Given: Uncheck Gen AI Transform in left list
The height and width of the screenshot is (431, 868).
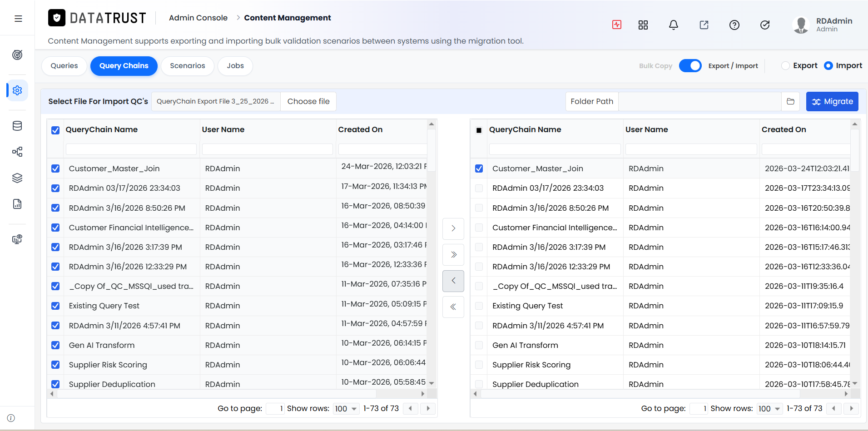Looking at the screenshot, I should click(55, 345).
